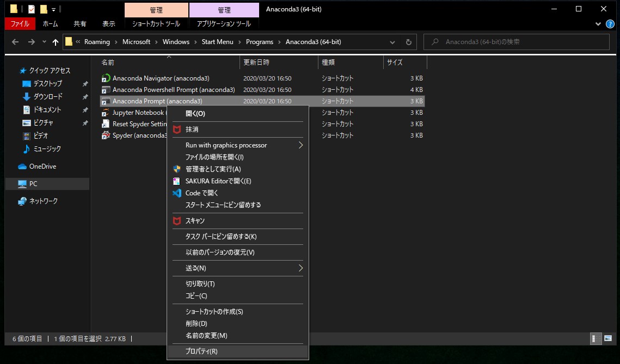Click the Explorer help question mark icon
Screen dimensions: 620x364
pyautogui.click(x=610, y=24)
